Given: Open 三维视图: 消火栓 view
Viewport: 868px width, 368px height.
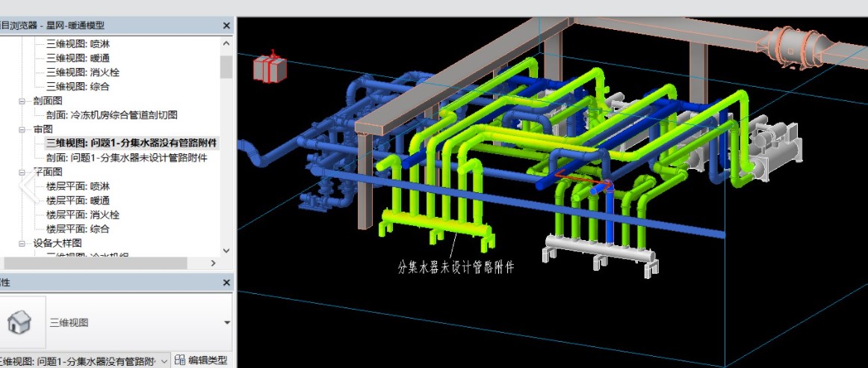Looking at the screenshot, I should click(x=82, y=73).
